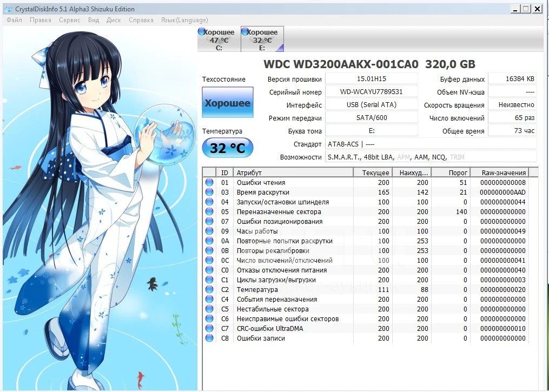549x392 pixels.
Task: Switch to disk E: tab at 32 °C
Action: [x=262, y=39]
